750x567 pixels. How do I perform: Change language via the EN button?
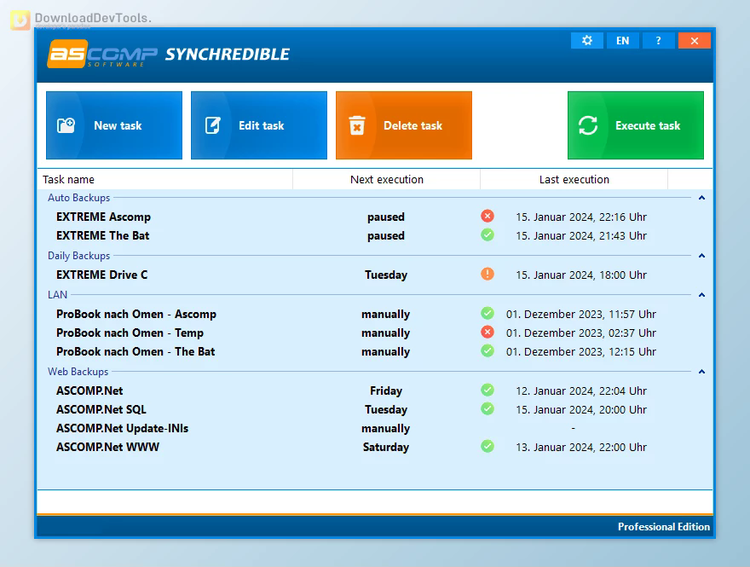point(622,41)
